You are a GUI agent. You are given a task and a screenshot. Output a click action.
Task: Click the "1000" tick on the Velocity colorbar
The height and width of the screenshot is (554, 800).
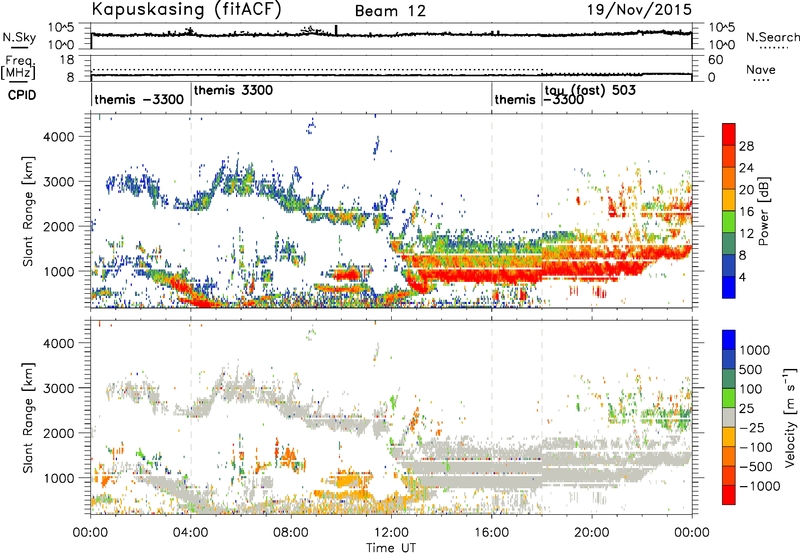pos(755,350)
